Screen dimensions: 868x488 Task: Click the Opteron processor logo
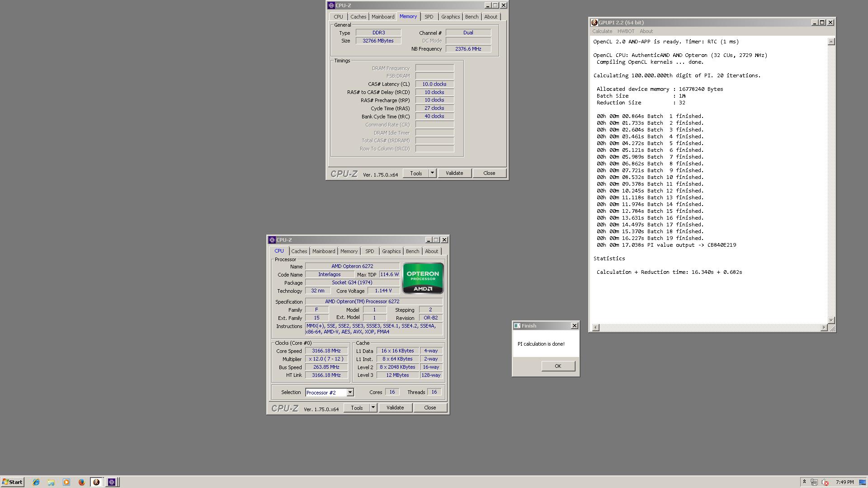[423, 278]
